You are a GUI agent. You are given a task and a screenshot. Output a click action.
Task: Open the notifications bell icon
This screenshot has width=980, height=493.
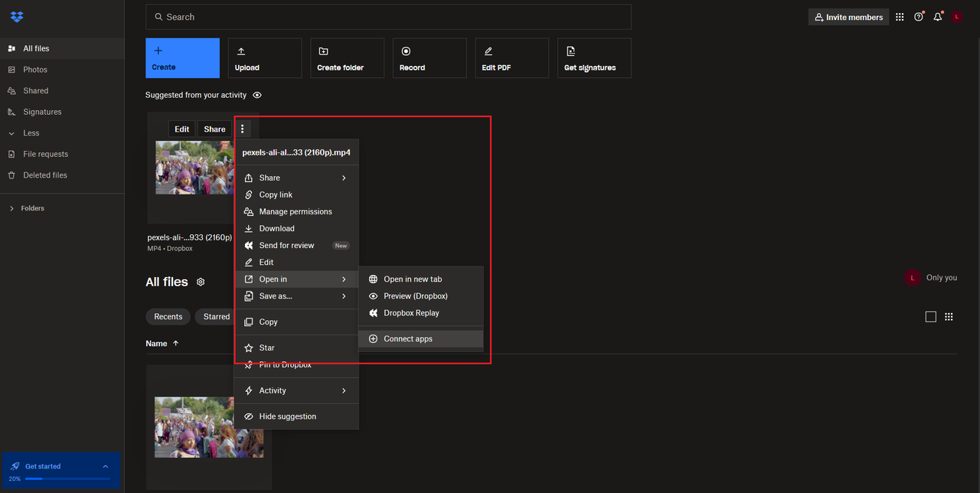[x=938, y=17]
